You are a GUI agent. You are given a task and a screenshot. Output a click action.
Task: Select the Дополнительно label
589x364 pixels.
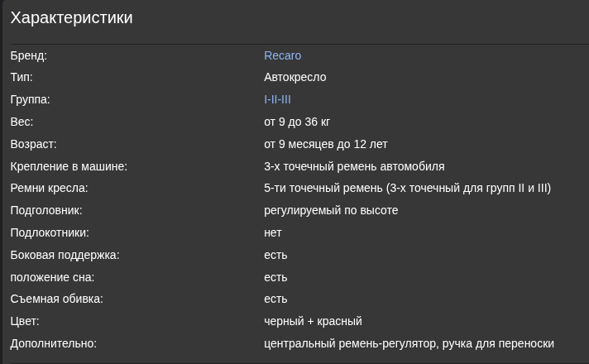coord(53,343)
